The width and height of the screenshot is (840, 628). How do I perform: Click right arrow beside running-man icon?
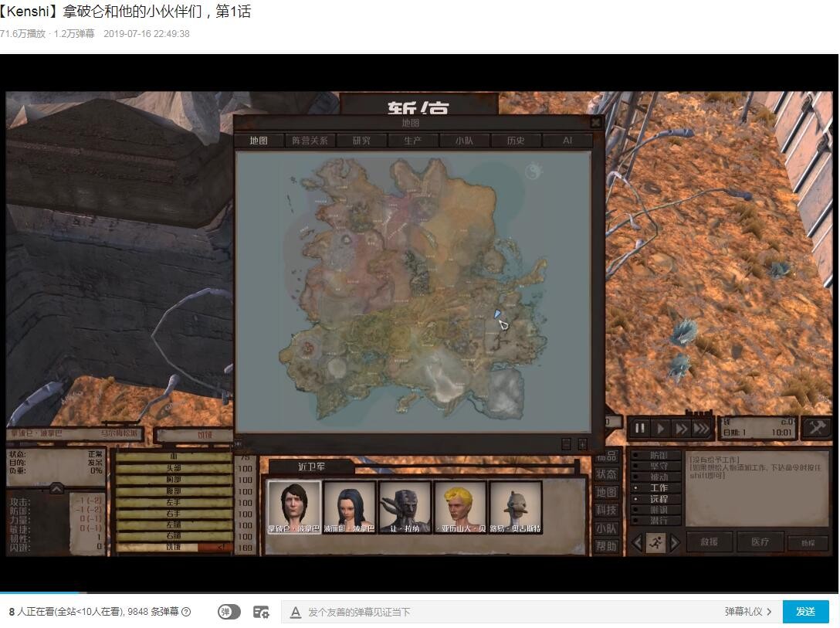pos(675,543)
